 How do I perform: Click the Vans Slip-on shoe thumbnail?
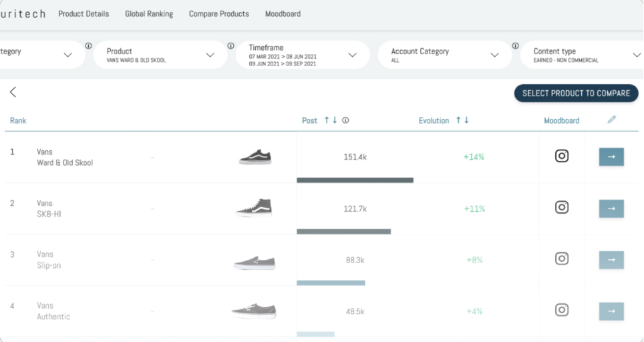255,262
